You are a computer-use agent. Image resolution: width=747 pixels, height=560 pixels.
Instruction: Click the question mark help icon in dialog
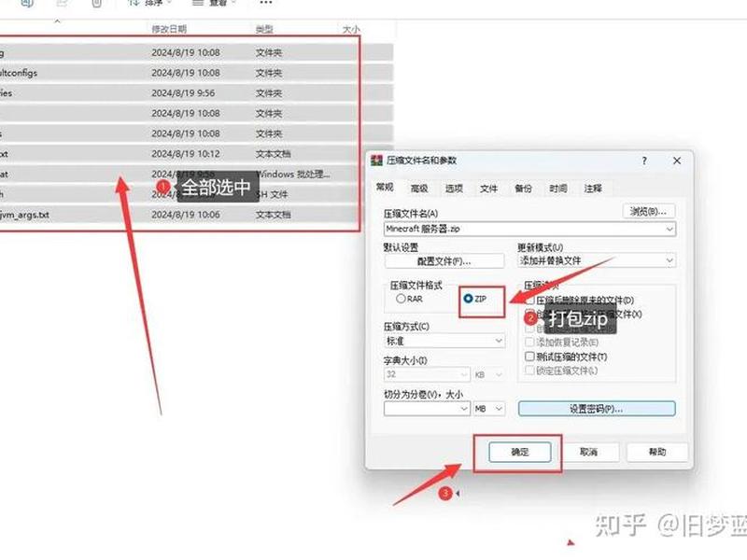pos(644,161)
